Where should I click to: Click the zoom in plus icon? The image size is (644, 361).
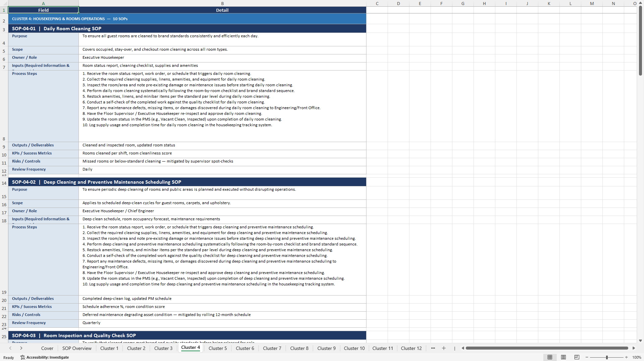tap(626, 357)
